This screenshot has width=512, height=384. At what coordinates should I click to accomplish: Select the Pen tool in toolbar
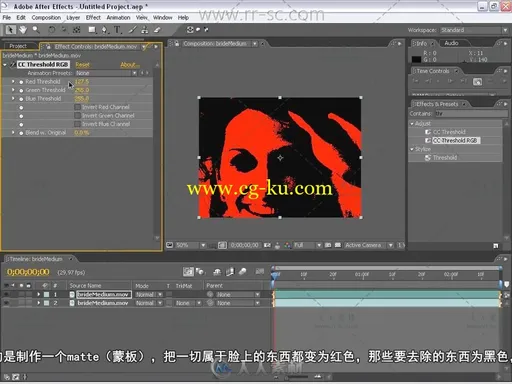105,30
